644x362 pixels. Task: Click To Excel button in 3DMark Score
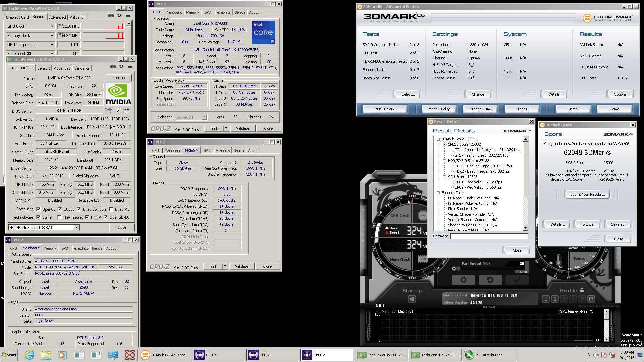pos(587,224)
